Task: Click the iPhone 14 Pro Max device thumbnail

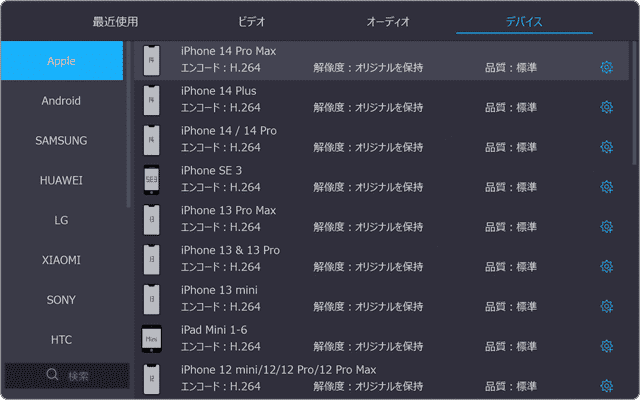Action: tap(151, 60)
